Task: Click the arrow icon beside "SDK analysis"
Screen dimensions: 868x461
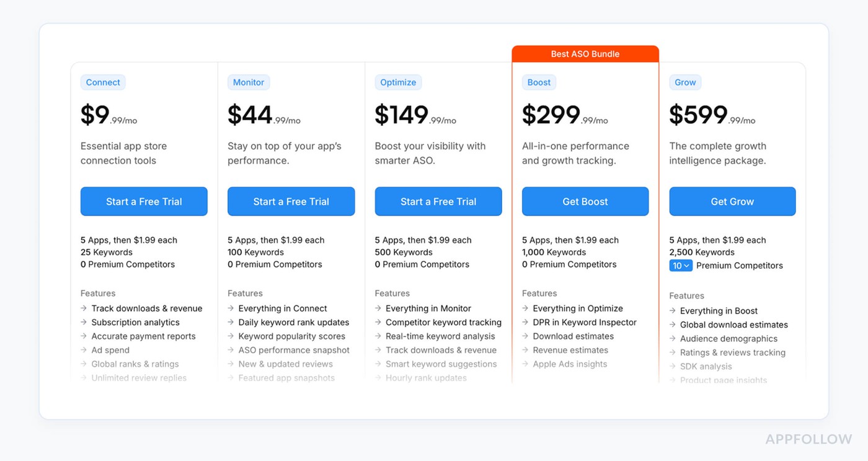Action: pyautogui.click(x=671, y=366)
